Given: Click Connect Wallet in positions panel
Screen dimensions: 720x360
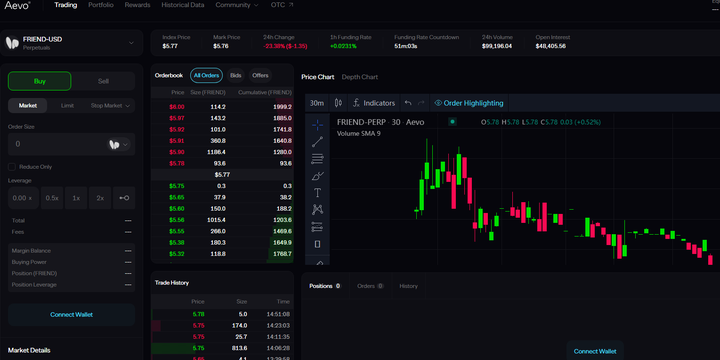Looking at the screenshot, I should 595,351.
